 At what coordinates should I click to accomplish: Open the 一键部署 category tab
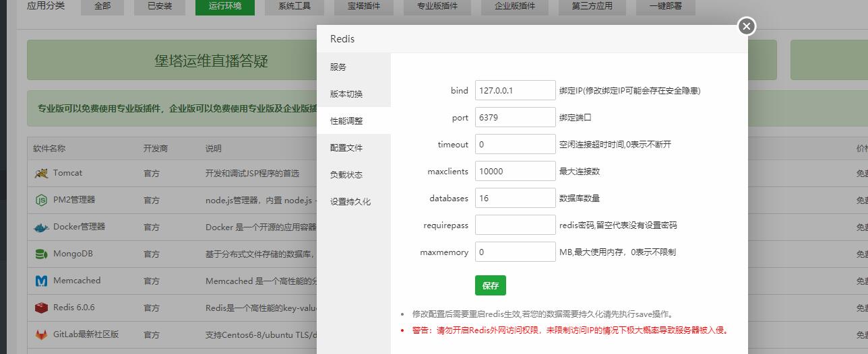coord(666,6)
